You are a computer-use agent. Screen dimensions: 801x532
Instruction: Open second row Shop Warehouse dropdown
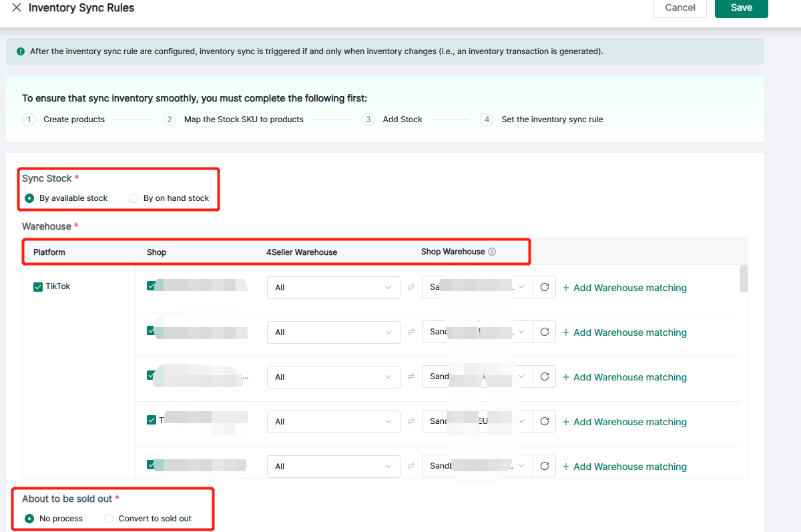tap(477, 332)
